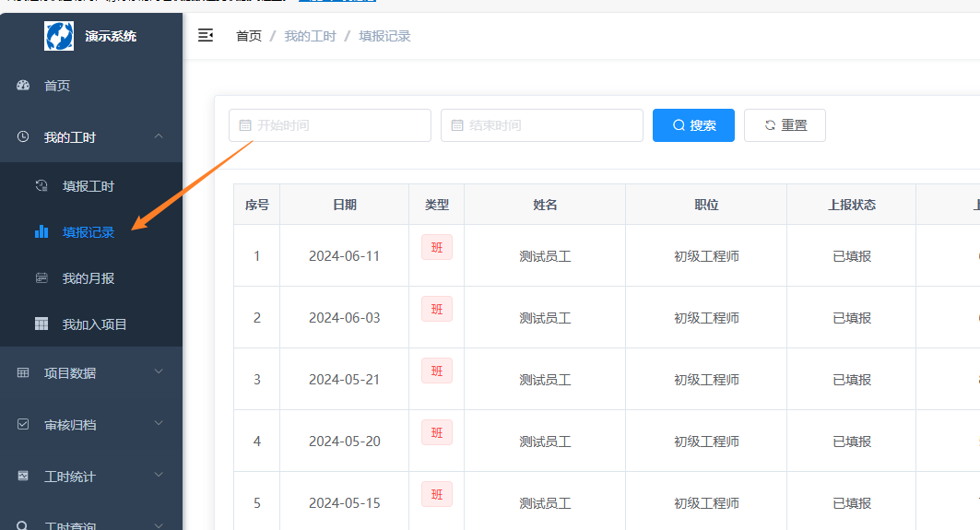Click the grid icon beside 我加入项目
980x530 pixels.
41,324
